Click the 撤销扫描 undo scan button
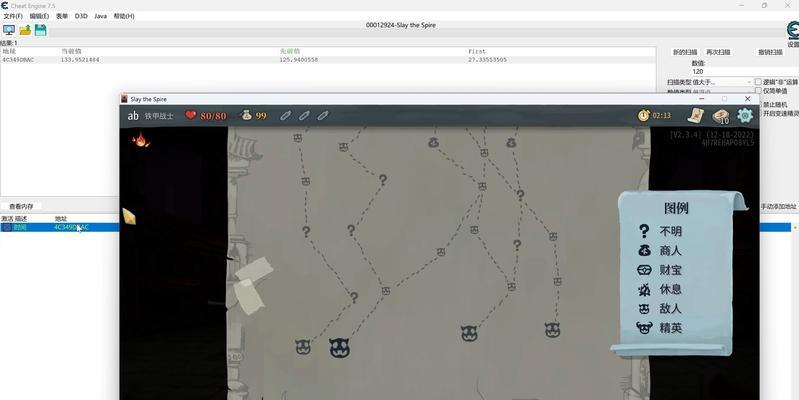The width and height of the screenshot is (799, 400). (770, 52)
